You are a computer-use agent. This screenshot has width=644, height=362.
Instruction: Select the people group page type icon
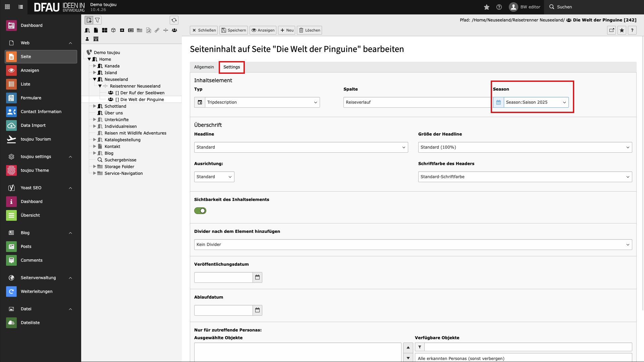point(174,30)
